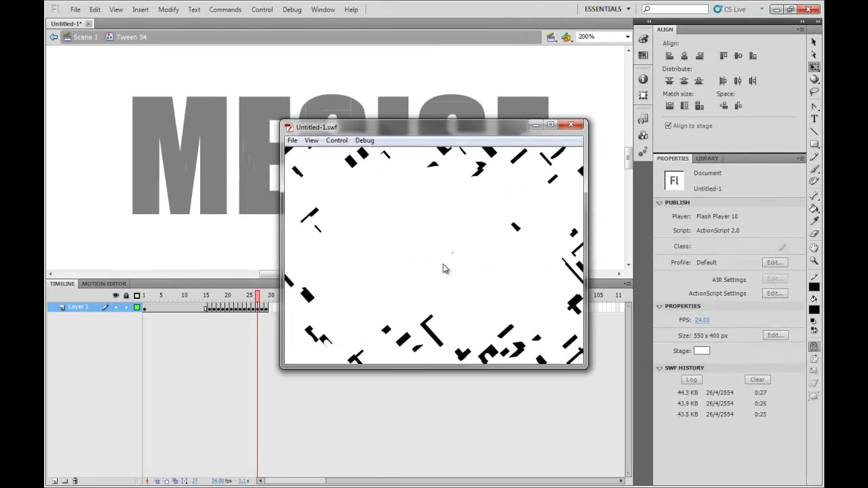
Task: Toggle show all layers as outlines
Action: [137, 296]
